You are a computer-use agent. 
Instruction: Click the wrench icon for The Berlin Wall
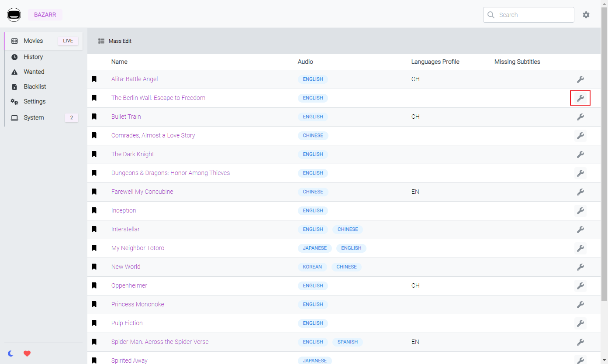tap(580, 98)
